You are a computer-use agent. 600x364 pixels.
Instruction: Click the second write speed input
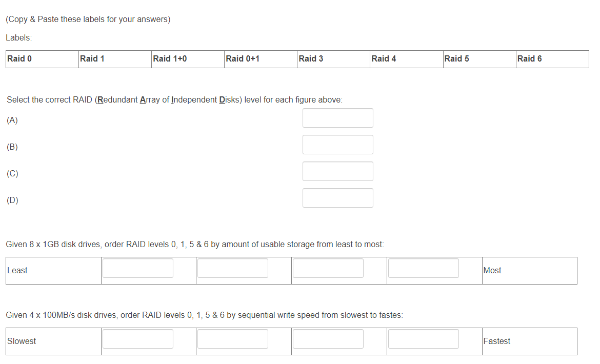pyautogui.click(x=232, y=338)
